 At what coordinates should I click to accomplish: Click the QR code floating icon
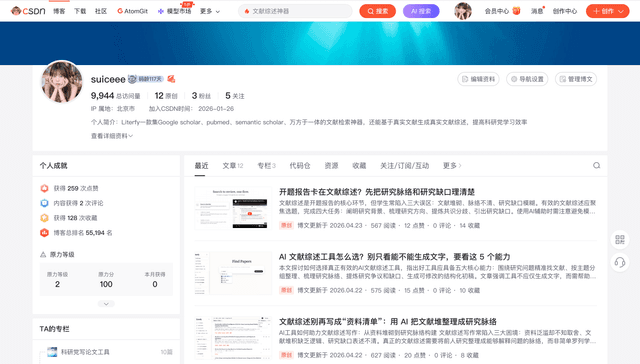pyautogui.click(x=620, y=240)
